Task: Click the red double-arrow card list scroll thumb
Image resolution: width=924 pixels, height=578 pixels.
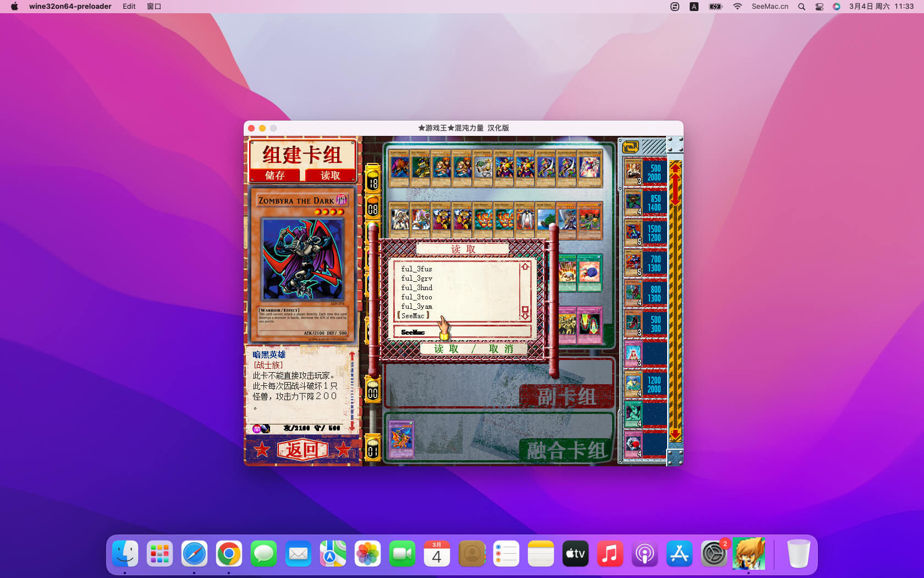Action: tap(675, 189)
